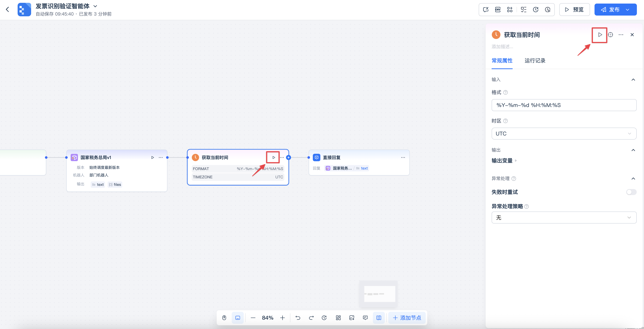This screenshot has width=644, height=329.
Task: Open the ENV environment variables icon
Action: coord(497,10)
